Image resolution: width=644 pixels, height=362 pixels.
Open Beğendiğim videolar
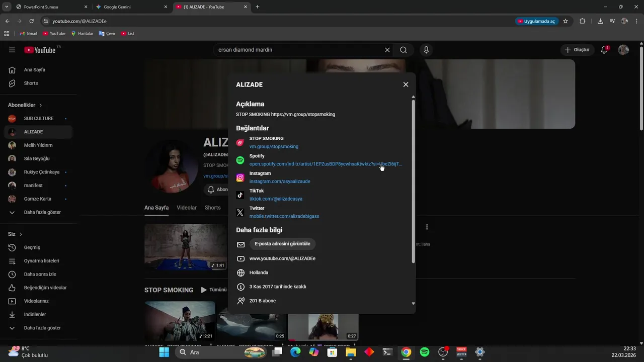[38, 288]
